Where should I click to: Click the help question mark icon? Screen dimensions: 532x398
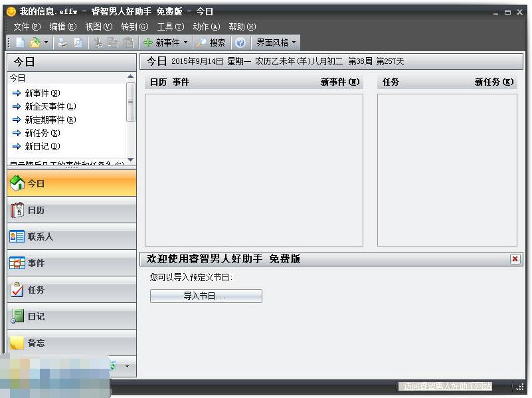coord(240,43)
